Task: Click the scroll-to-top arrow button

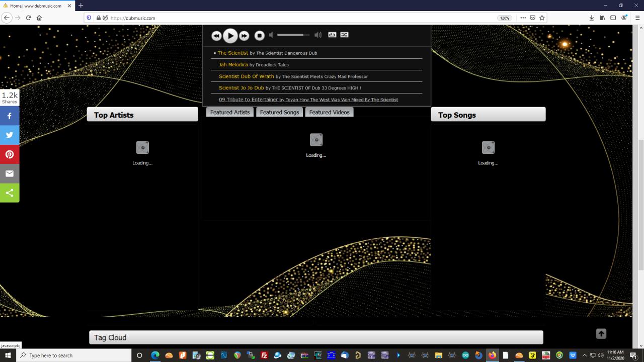Action: click(x=601, y=334)
